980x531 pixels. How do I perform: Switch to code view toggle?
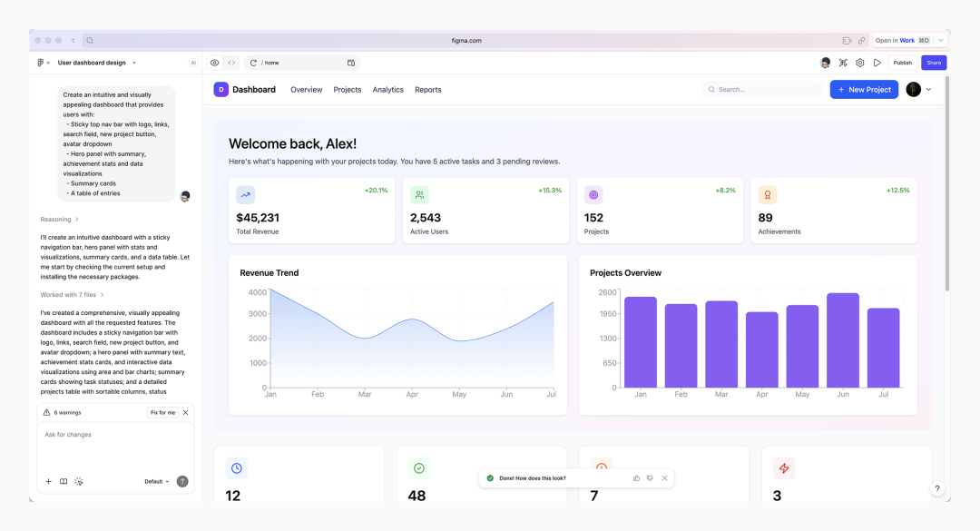[231, 63]
